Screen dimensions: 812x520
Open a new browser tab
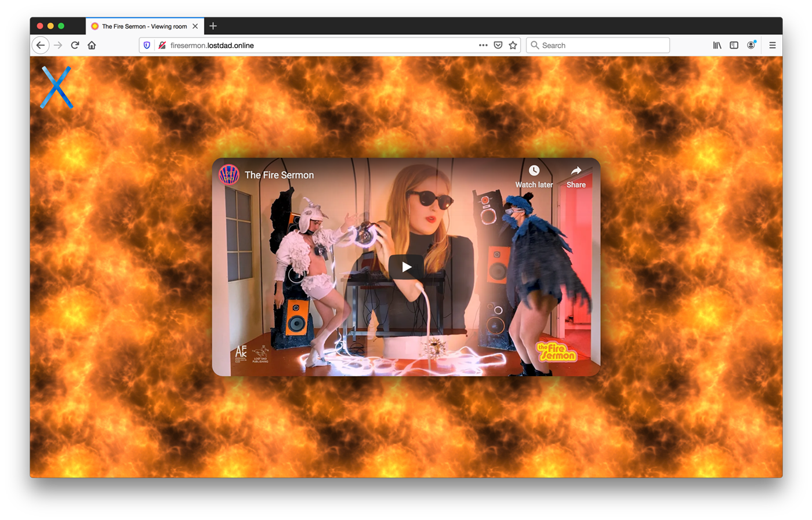213,26
